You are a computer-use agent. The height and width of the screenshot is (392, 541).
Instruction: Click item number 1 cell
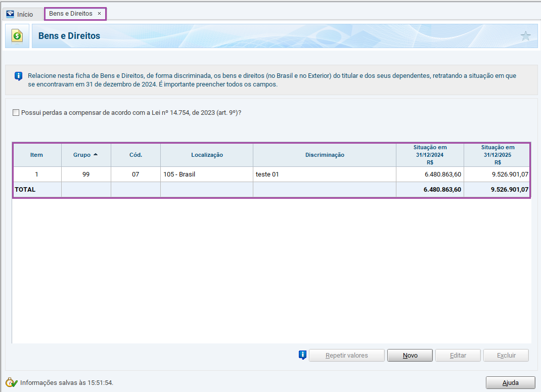[37, 175]
